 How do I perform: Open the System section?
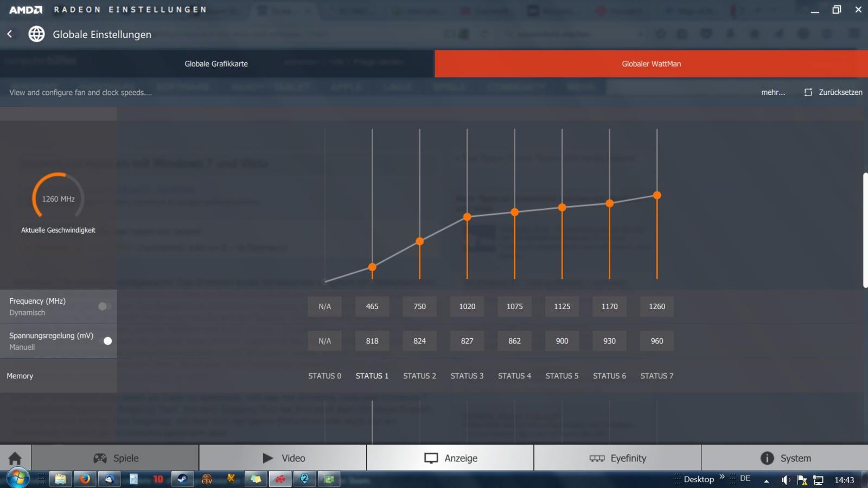(x=785, y=458)
